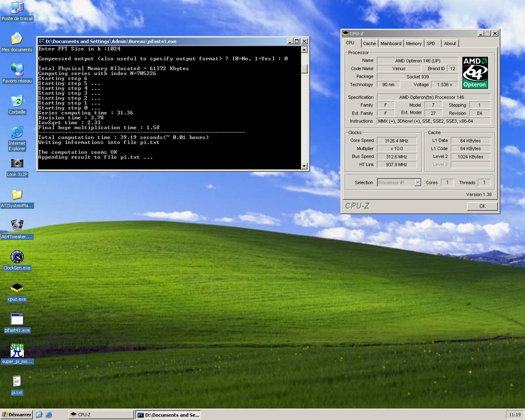Click the Name field AMD Opteron 146 (UP)
This screenshot has height=420, width=525.
[418, 61]
